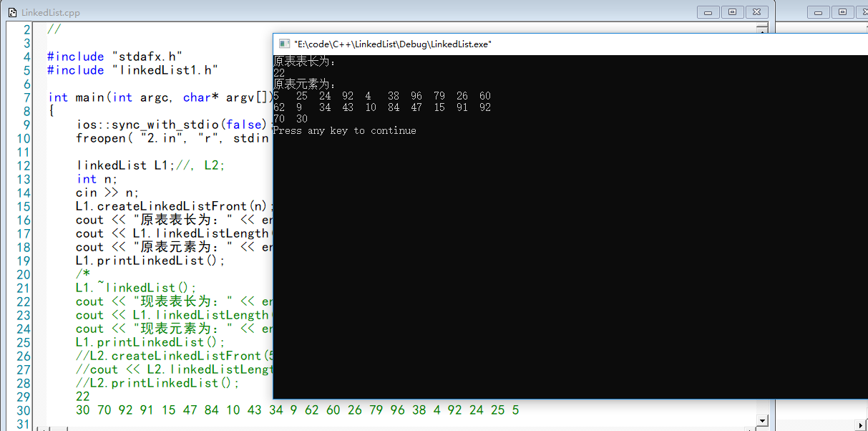868x431 pixels.
Task: Restore the LinkedList.cpp editor window size
Action: click(x=733, y=12)
